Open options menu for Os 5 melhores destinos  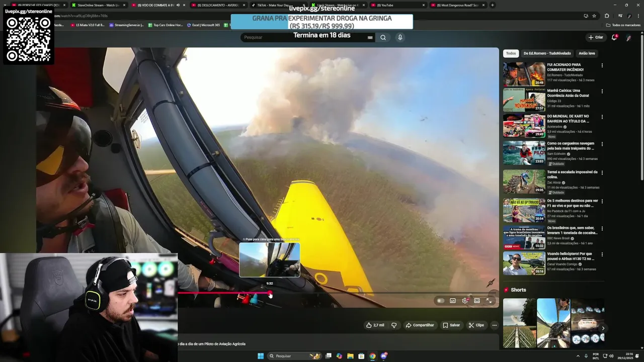click(x=602, y=201)
